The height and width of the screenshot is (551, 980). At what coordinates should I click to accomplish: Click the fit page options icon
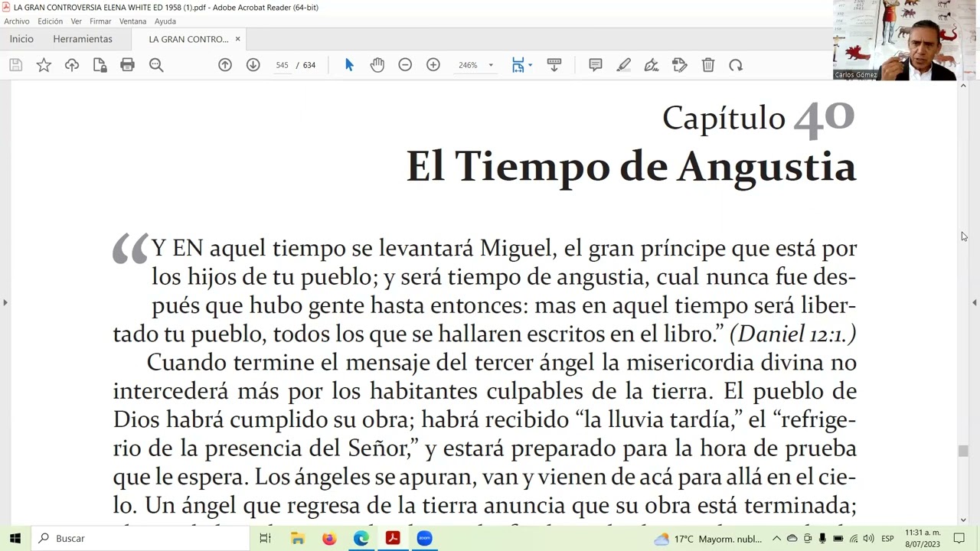518,65
